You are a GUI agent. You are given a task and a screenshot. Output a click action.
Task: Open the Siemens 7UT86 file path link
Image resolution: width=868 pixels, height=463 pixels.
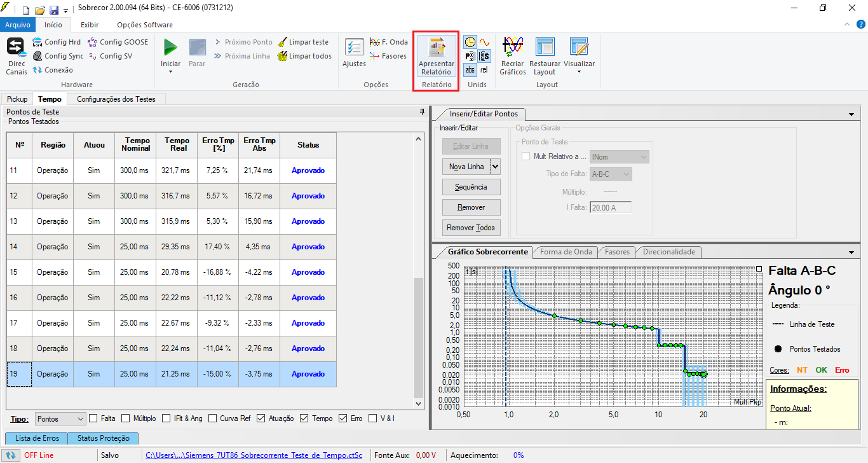pyautogui.click(x=254, y=455)
